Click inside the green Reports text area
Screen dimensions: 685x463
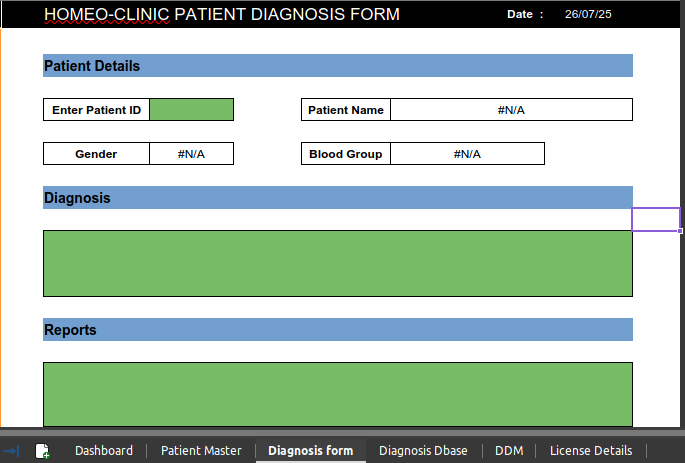click(x=337, y=394)
